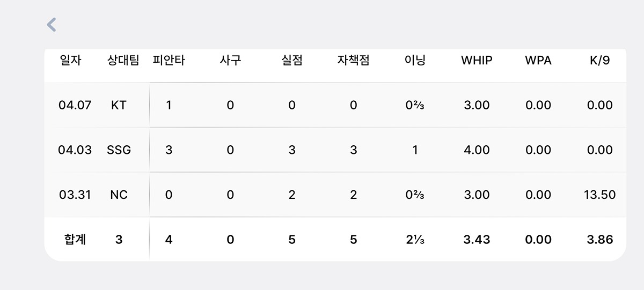This screenshot has width=644, height=290.
Task: Click the 자책점 column header
Action: click(353, 61)
